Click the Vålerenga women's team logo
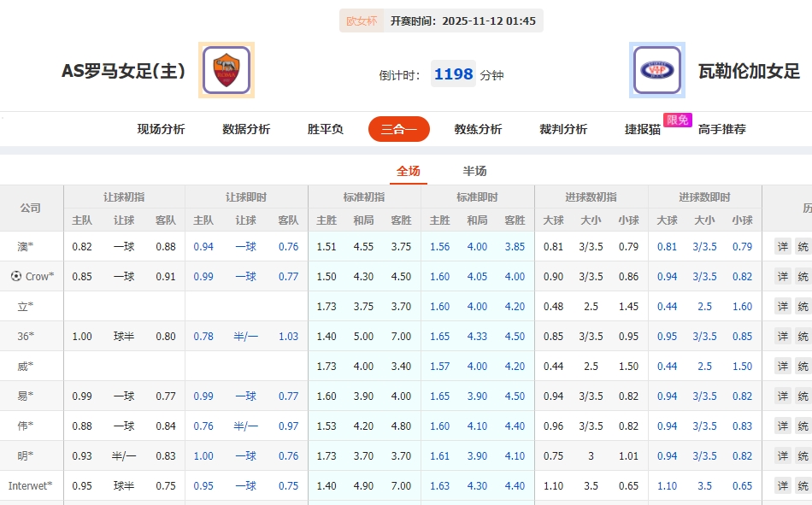This screenshot has width=812, height=505. pyautogui.click(x=658, y=70)
